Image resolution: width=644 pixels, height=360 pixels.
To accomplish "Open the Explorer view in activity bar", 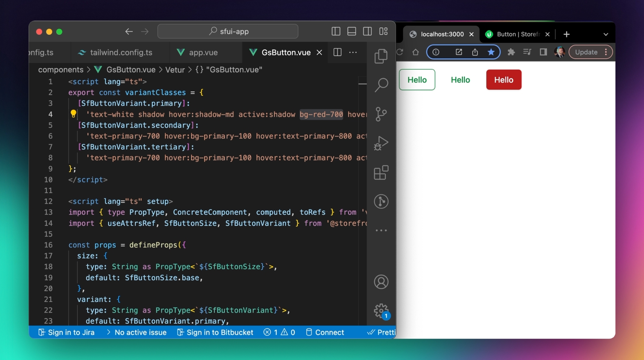I will (x=381, y=56).
